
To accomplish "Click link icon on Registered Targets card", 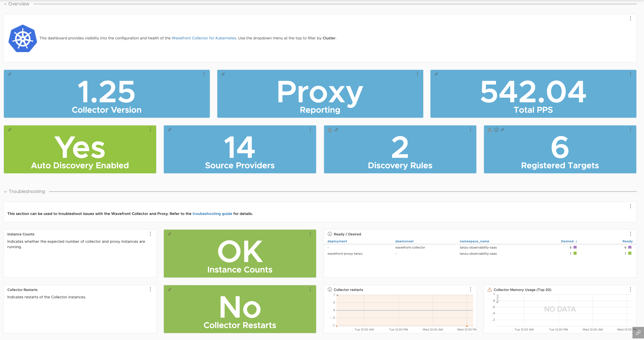I will [502, 130].
